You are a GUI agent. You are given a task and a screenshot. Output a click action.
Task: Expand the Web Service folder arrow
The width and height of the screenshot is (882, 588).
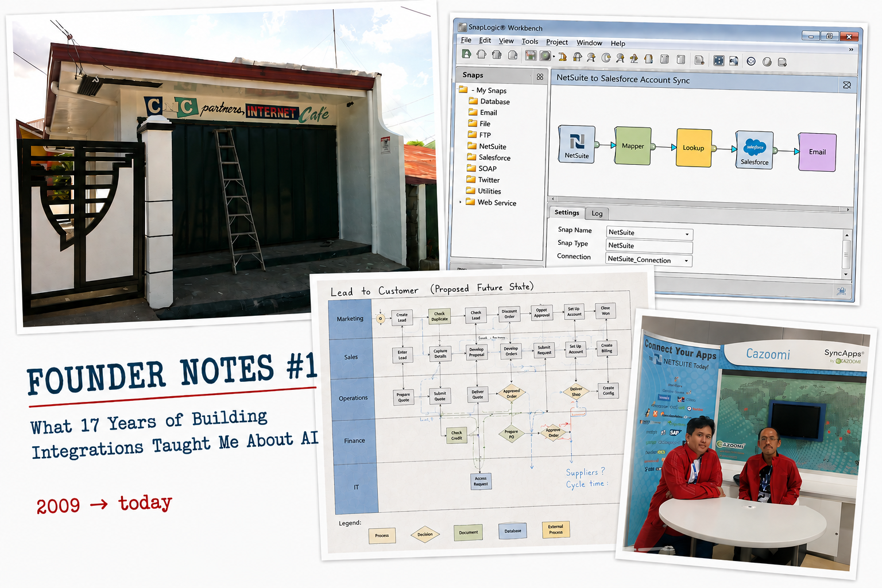(x=461, y=202)
